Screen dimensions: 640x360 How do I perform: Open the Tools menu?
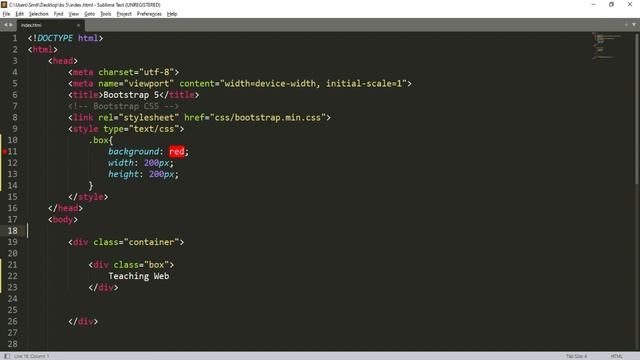(106, 14)
